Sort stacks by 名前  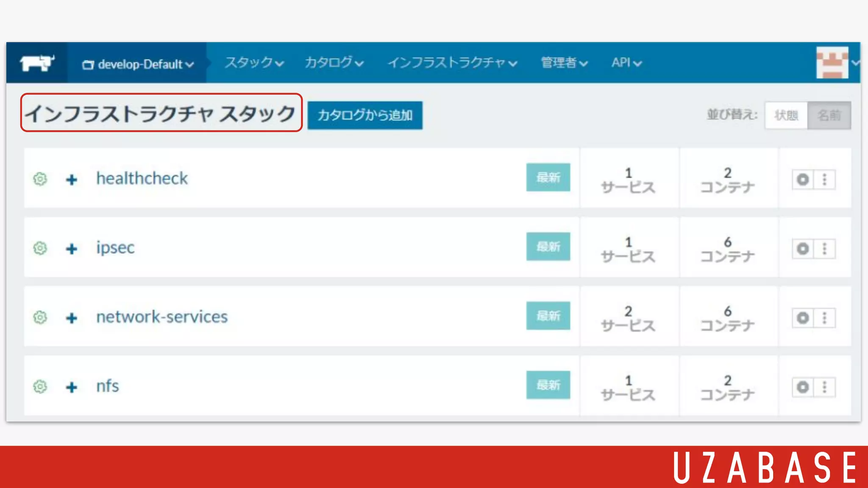(829, 115)
